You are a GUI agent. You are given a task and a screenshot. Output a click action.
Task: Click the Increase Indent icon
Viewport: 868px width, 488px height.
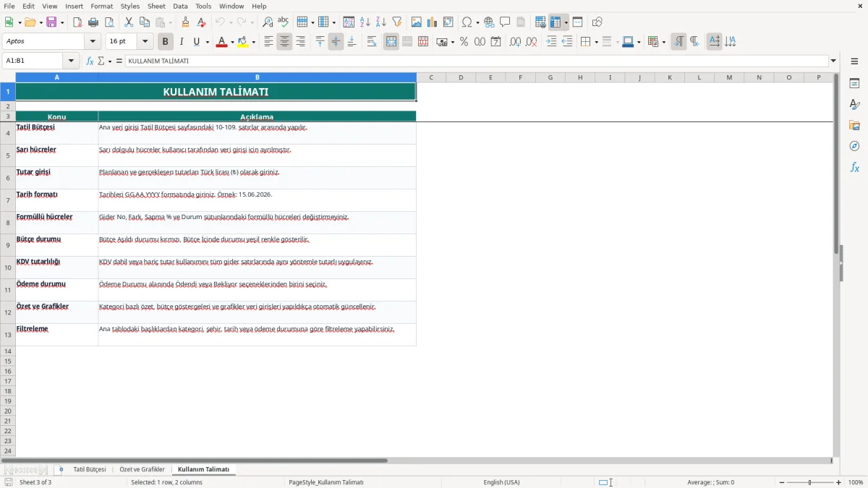[x=551, y=42]
